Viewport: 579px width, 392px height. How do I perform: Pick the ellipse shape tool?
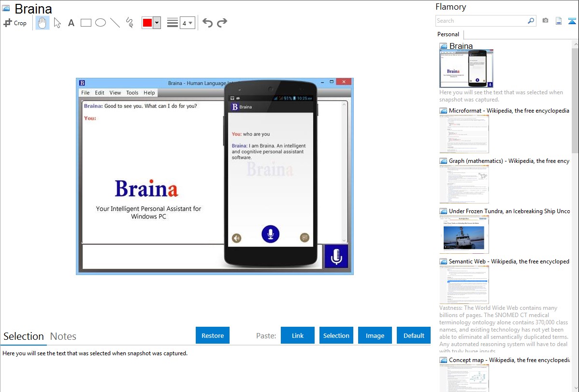click(x=101, y=23)
